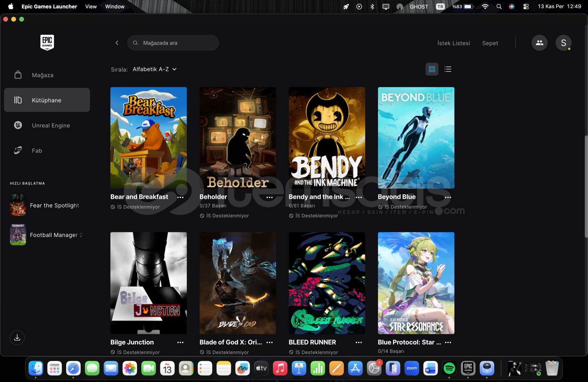588x382 pixels.
Task: Open Spotify from the dock
Action: pos(449,369)
